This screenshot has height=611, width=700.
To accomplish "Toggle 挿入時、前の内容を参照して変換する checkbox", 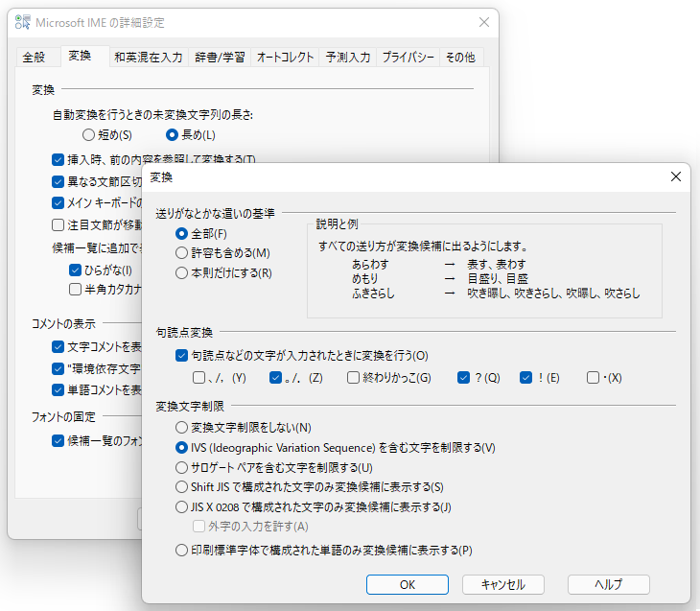I will pyautogui.click(x=58, y=159).
